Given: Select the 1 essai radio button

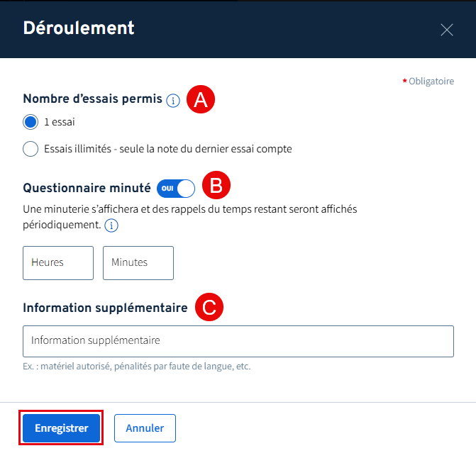Looking at the screenshot, I should point(31,122).
